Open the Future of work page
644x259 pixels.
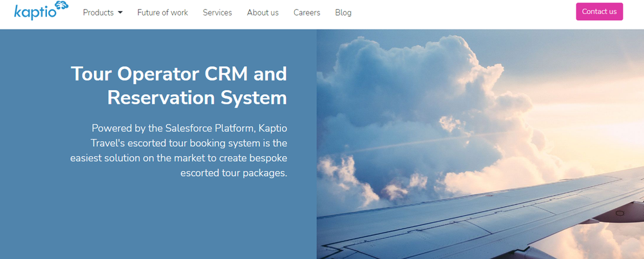[163, 13]
